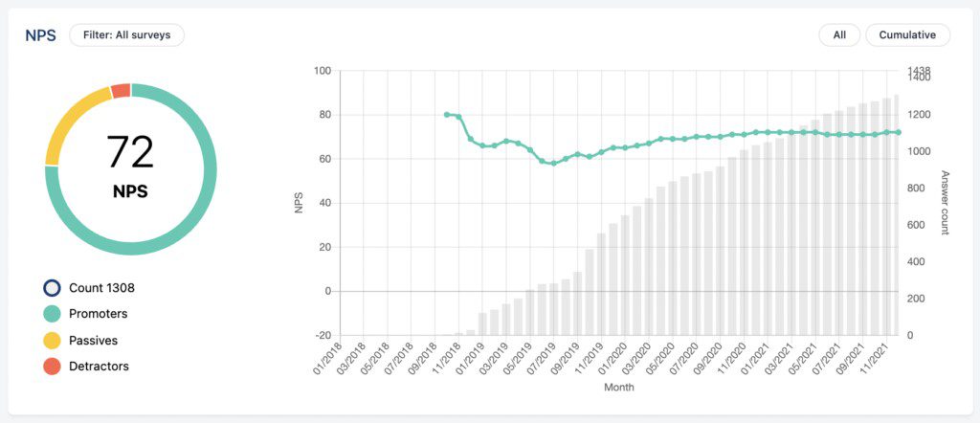Toggle the Count 1308 legend circle

pos(53,288)
